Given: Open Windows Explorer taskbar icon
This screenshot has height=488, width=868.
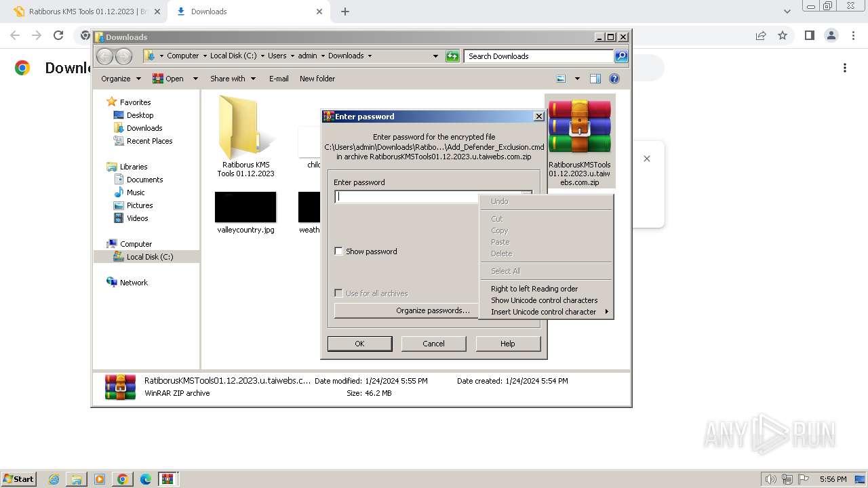Looking at the screenshot, I should coord(77,479).
